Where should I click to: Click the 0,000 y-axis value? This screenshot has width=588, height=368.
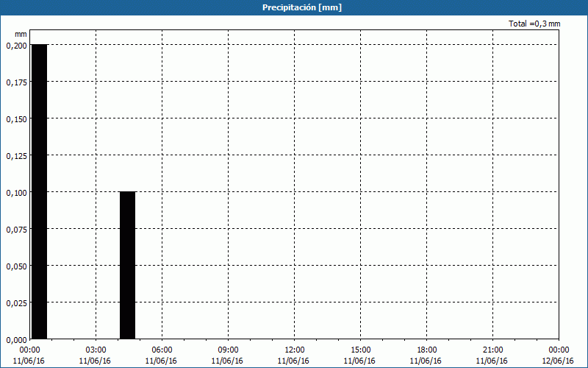point(16,340)
